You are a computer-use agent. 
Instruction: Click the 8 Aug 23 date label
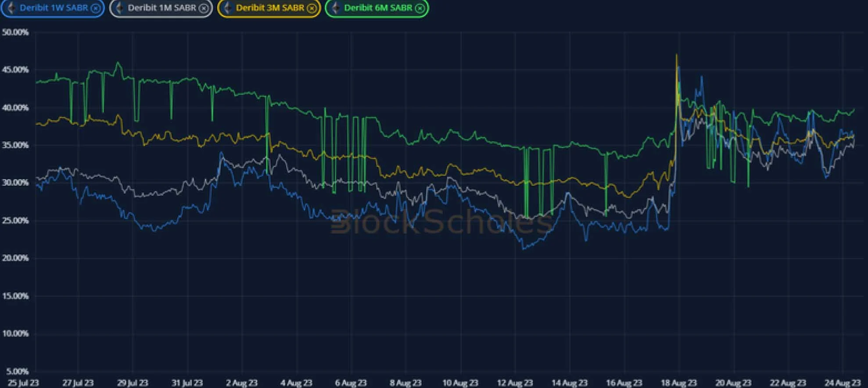(x=405, y=383)
